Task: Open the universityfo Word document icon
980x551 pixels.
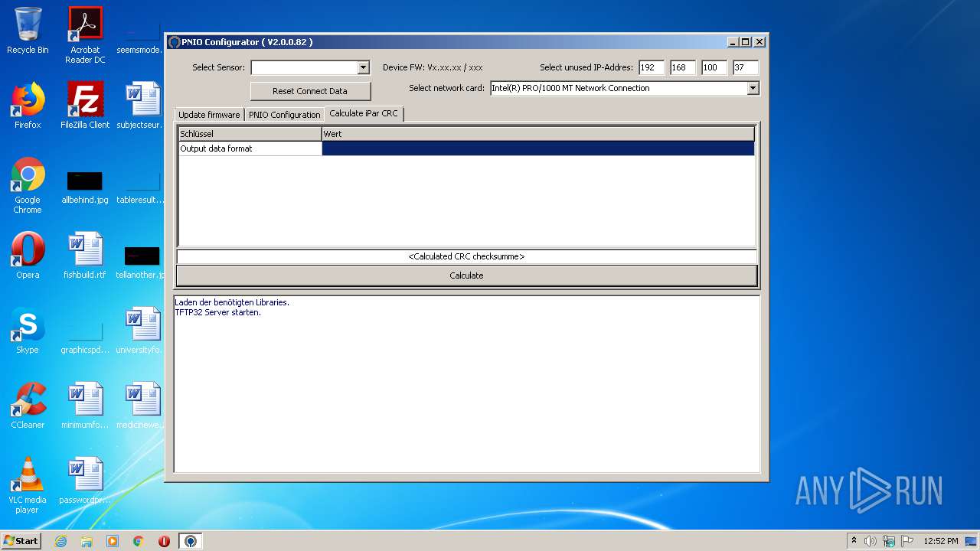Action: [x=142, y=331]
